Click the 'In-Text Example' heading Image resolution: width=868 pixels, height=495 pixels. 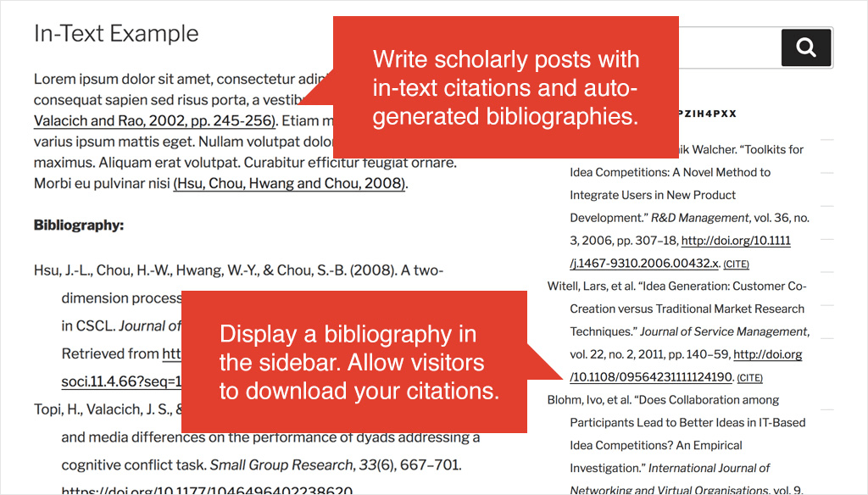pyautogui.click(x=116, y=34)
